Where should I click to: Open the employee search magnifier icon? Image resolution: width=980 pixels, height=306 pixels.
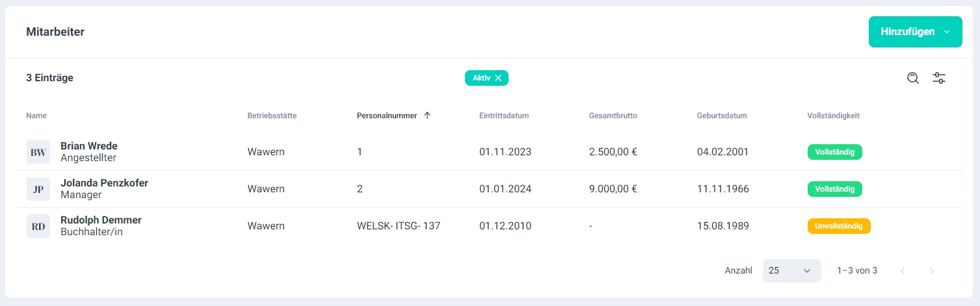pos(913,78)
